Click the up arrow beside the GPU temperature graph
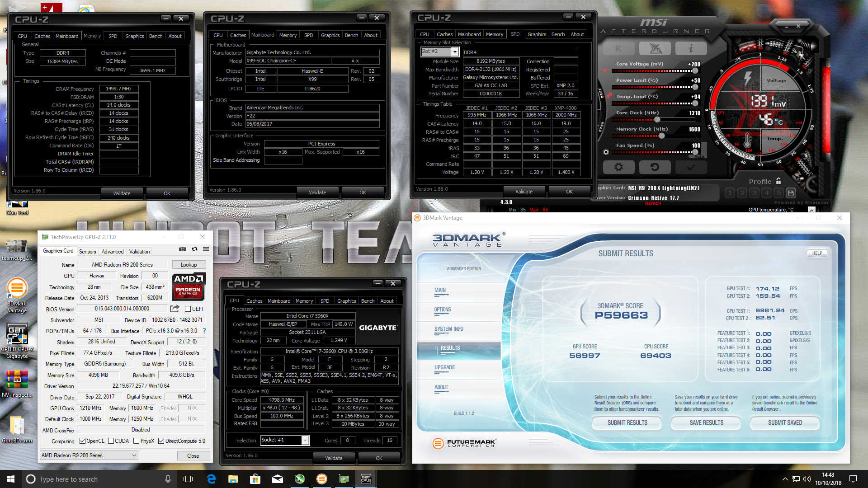Screen dimensions: 868x488 click(x=811, y=210)
